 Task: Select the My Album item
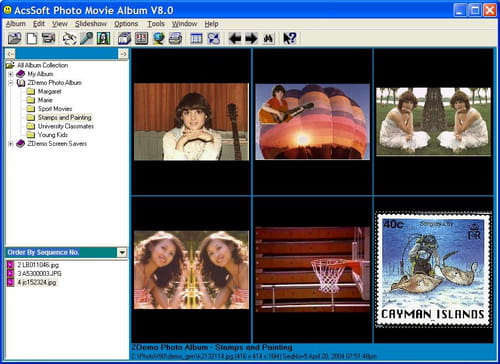40,74
